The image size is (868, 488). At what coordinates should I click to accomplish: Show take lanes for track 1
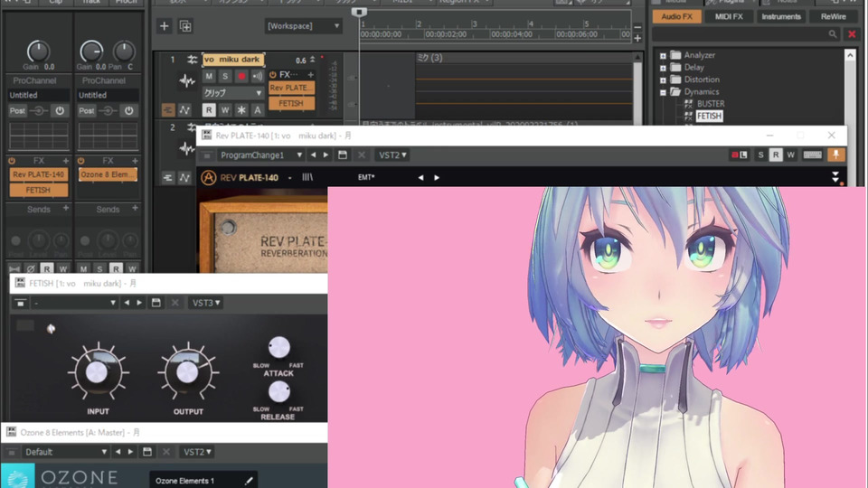coord(168,110)
